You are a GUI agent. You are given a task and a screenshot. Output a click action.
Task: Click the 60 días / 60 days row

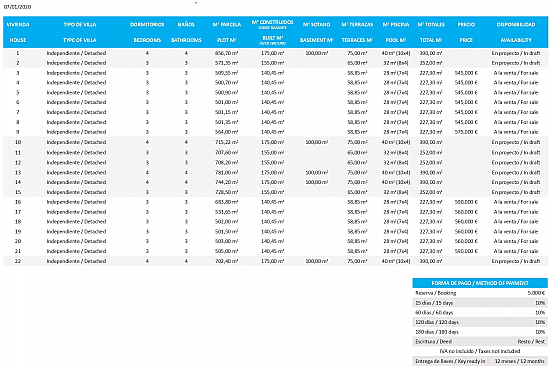pyautogui.click(x=480, y=312)
